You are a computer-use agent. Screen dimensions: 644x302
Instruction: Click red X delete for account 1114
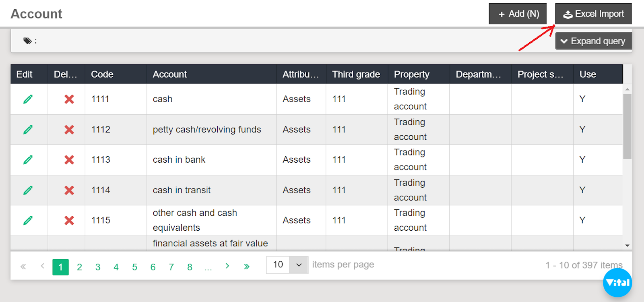pos(69,190)
